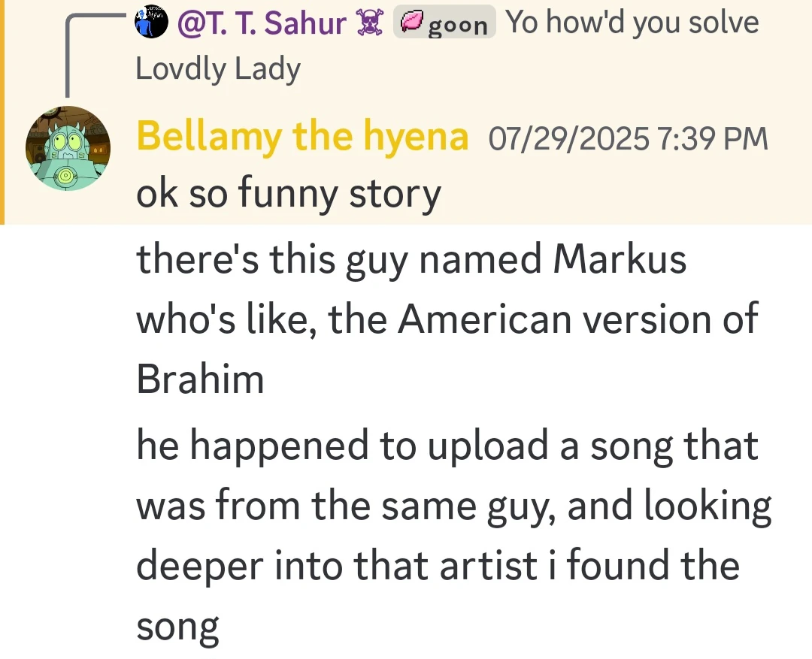
Task: Click the orange mention highlight bar
Action: pyautogui.click(x=2, y=113)
